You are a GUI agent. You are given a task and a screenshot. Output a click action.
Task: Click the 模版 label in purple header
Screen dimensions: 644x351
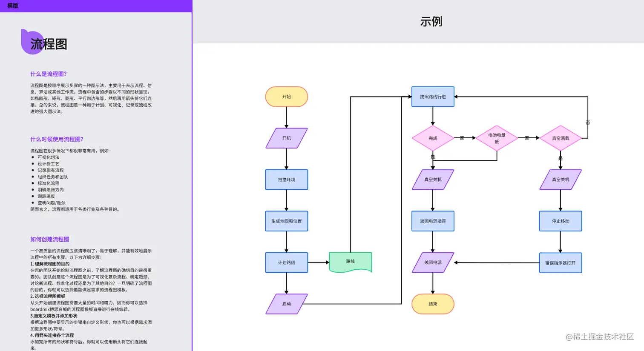13,6
